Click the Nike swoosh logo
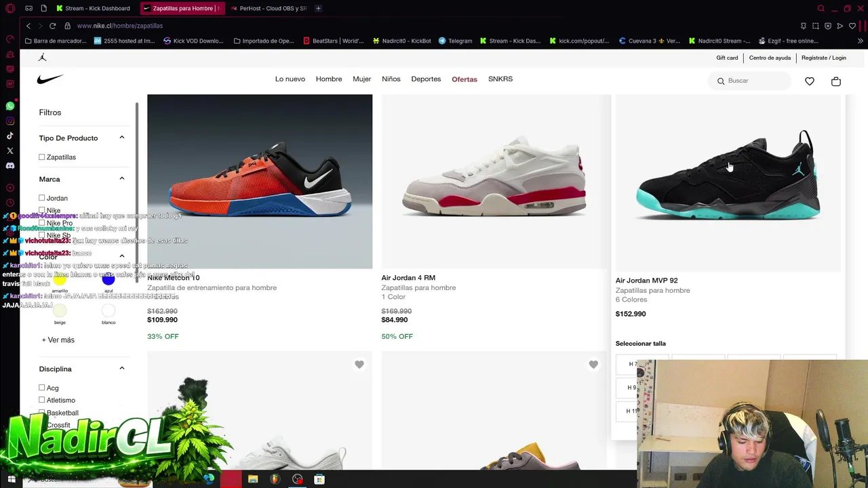The image size is (868, 488). click(50, 79)
